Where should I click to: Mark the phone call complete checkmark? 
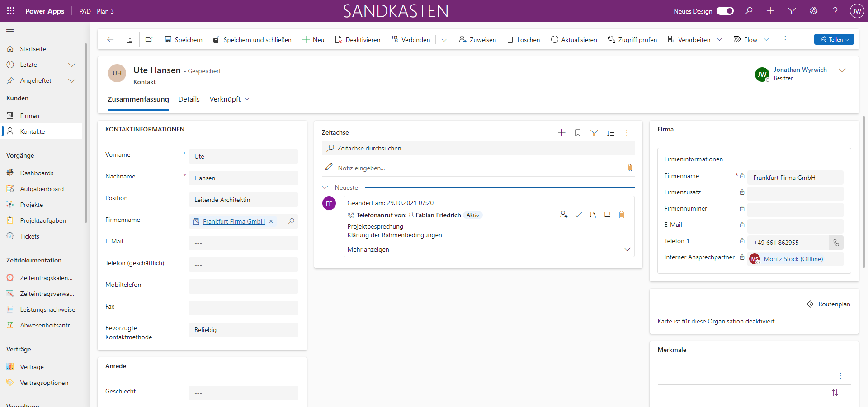[x=578, y=215]
